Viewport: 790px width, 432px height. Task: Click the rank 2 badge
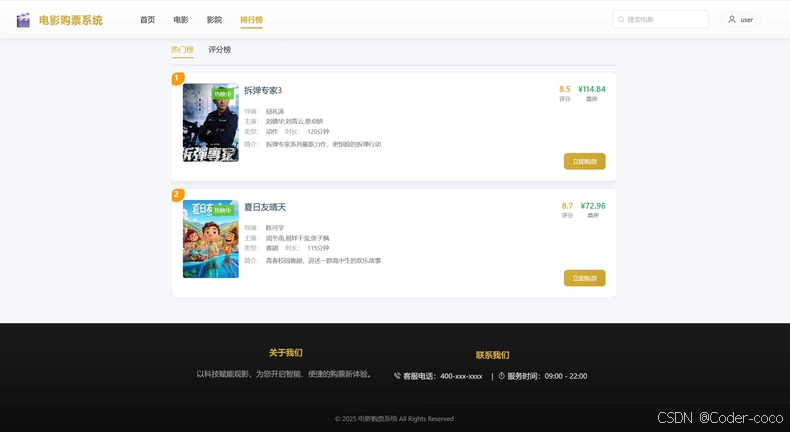(178, 195)
